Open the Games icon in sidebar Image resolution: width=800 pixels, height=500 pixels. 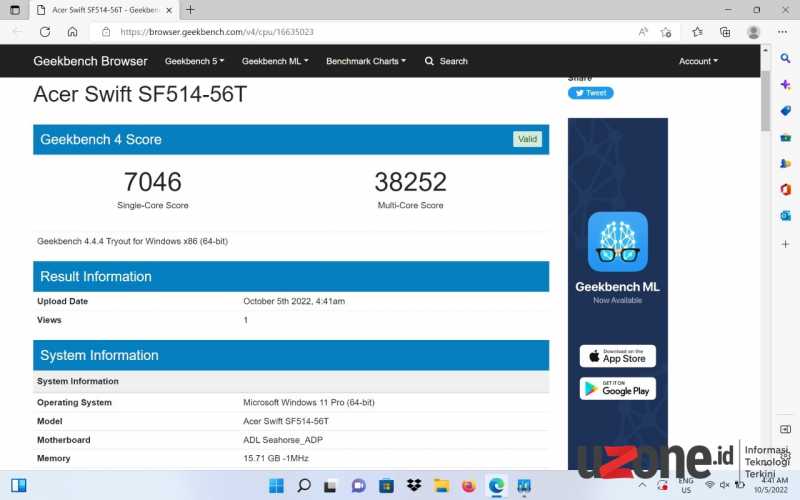785,163
